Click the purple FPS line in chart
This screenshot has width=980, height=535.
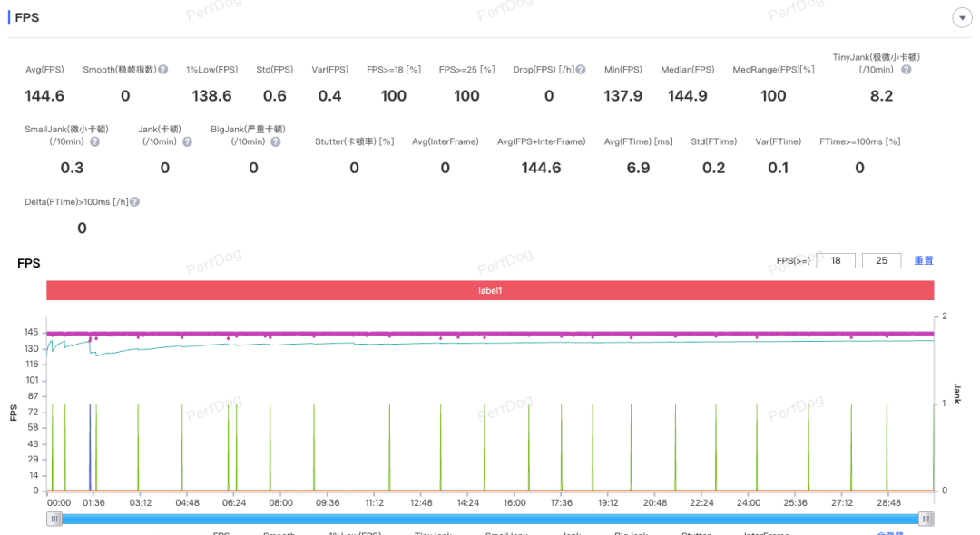[x=490, y=334]
